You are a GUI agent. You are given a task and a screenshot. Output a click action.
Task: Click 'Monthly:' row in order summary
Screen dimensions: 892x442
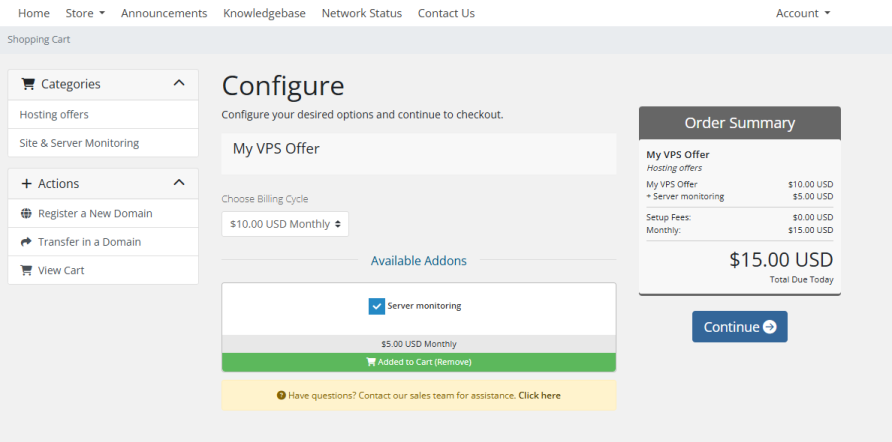tap(740, 230)
